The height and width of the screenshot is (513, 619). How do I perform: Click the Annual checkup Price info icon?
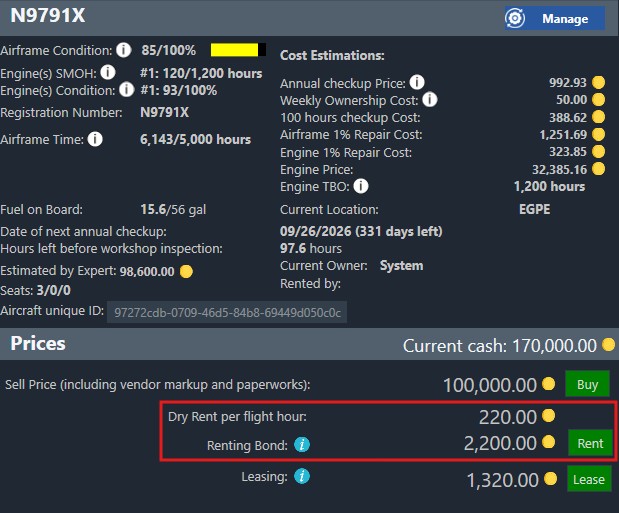[417, 82]
